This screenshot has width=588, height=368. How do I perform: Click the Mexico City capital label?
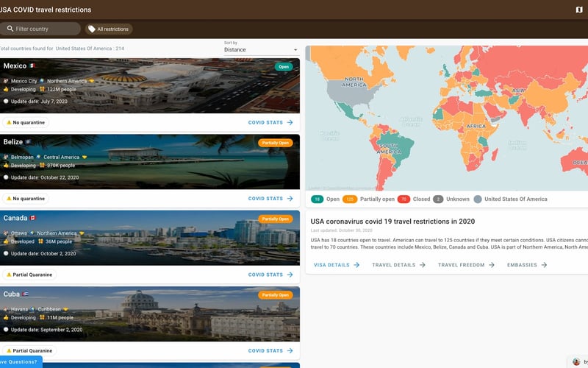pos(24,81)
